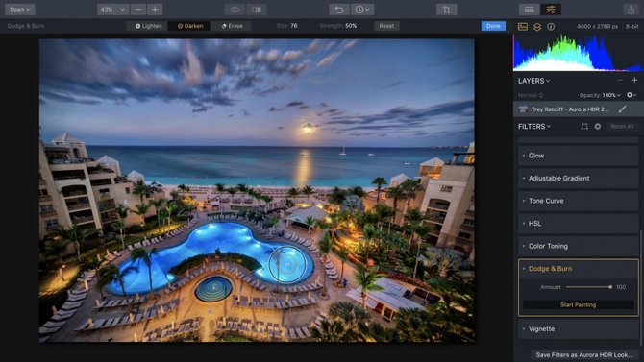Click the brush icon on Trey Ratcliff layer

(622, 109)
